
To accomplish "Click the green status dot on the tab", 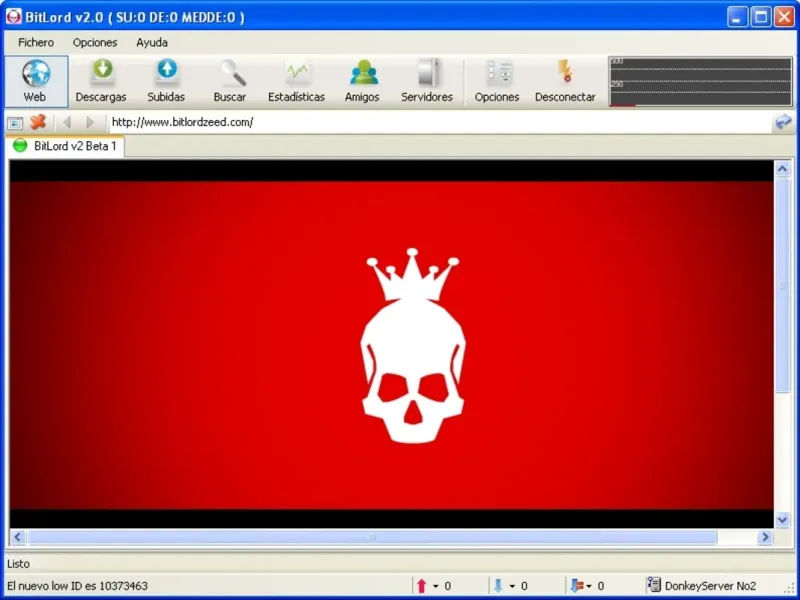I will (20, 146).
